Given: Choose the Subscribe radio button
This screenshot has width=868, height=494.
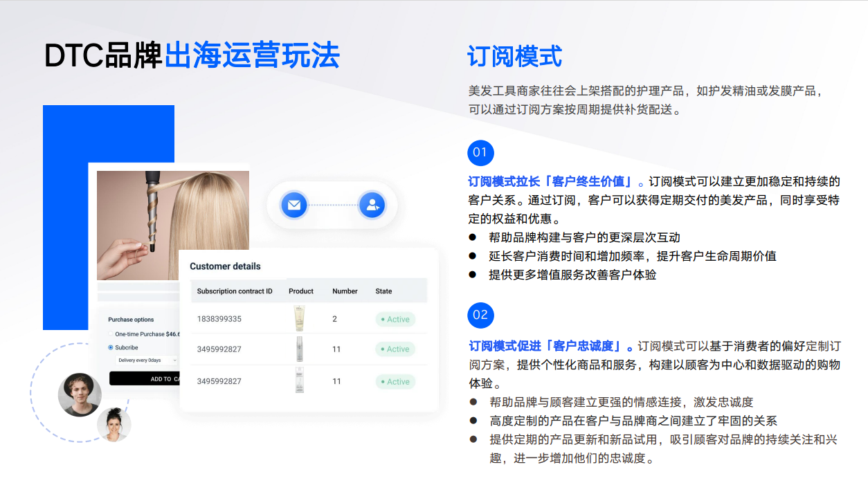Looking at the screenshot, I should 111,347.
